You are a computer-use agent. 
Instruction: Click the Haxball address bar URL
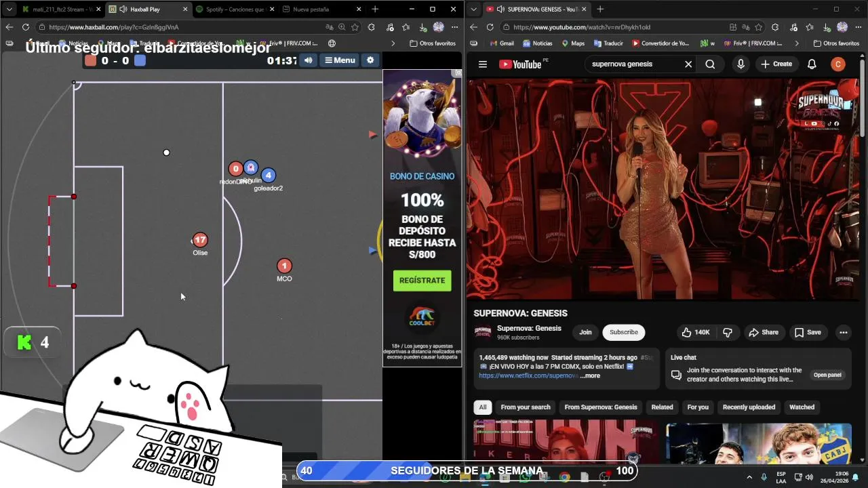pyautogui.click(x=113, y=27)
